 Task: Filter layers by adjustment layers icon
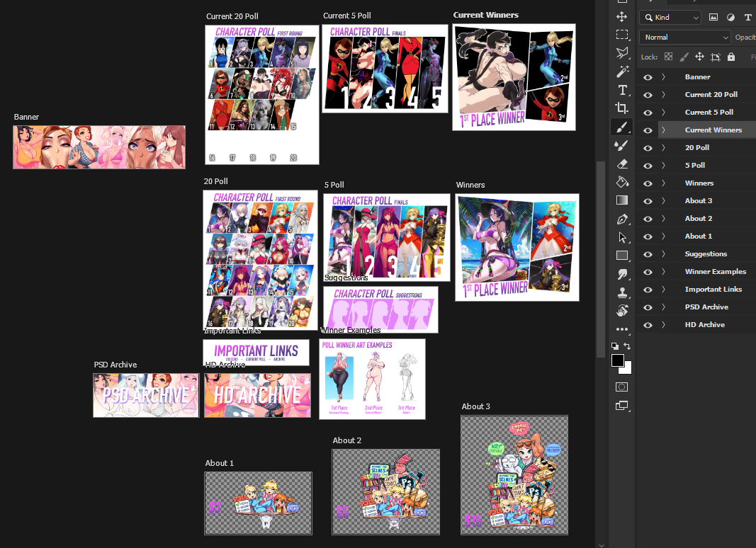(730, 18)
